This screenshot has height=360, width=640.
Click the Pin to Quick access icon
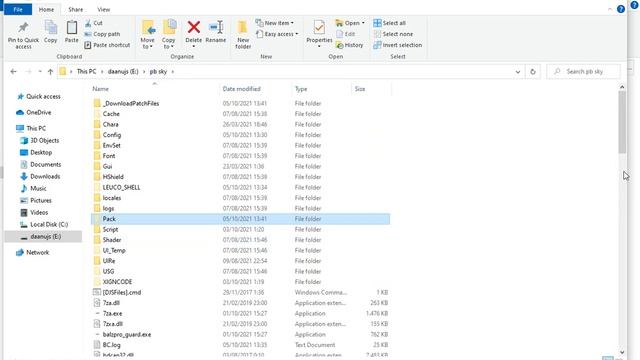click(x=23, y=28)
